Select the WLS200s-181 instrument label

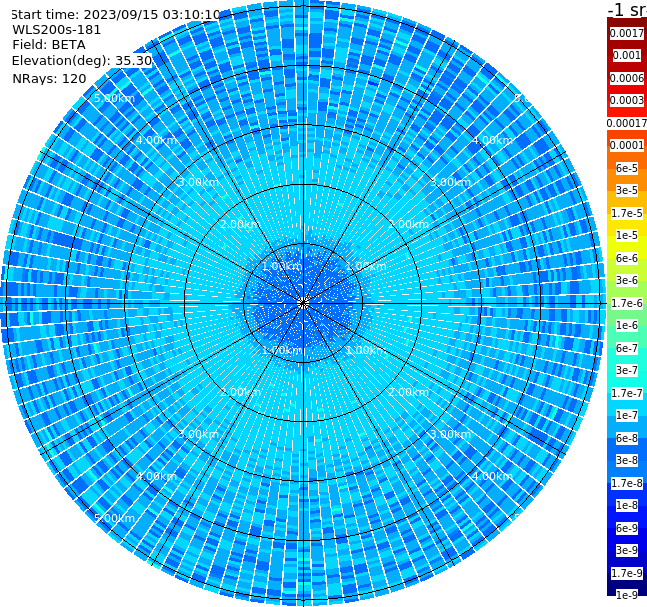pos(57,30)
